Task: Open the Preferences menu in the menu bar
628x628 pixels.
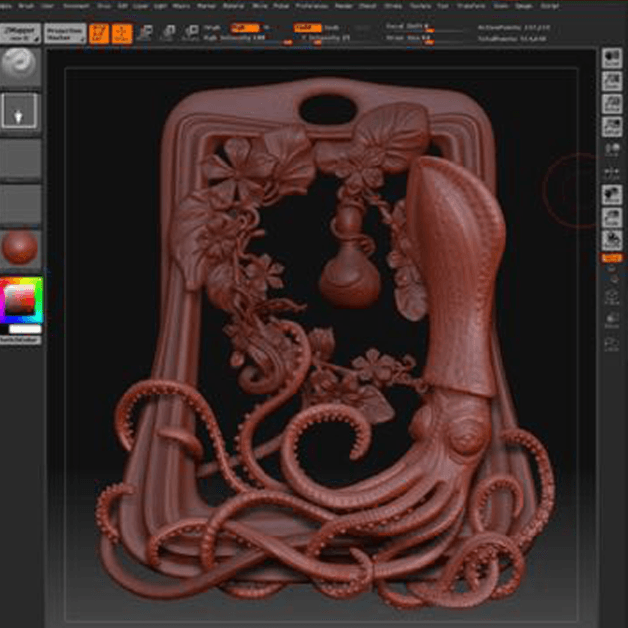Action: click(306, 5)
